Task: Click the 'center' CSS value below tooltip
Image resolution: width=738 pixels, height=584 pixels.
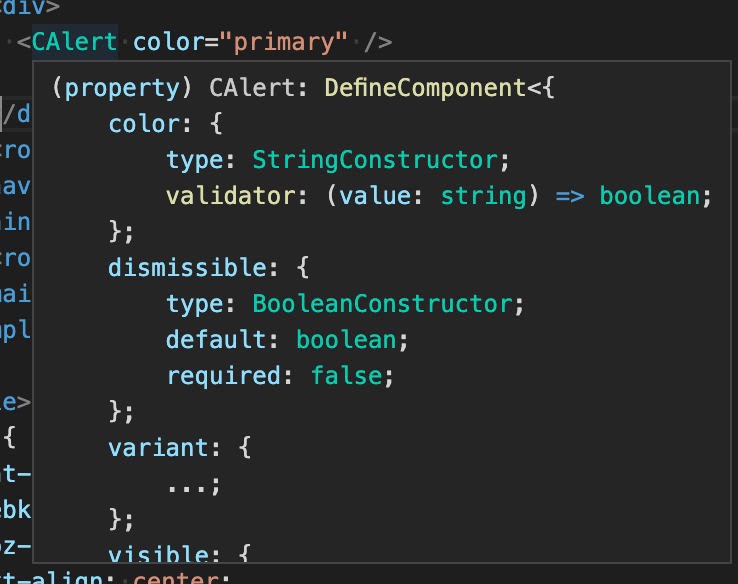Action: tap(176, 577)
